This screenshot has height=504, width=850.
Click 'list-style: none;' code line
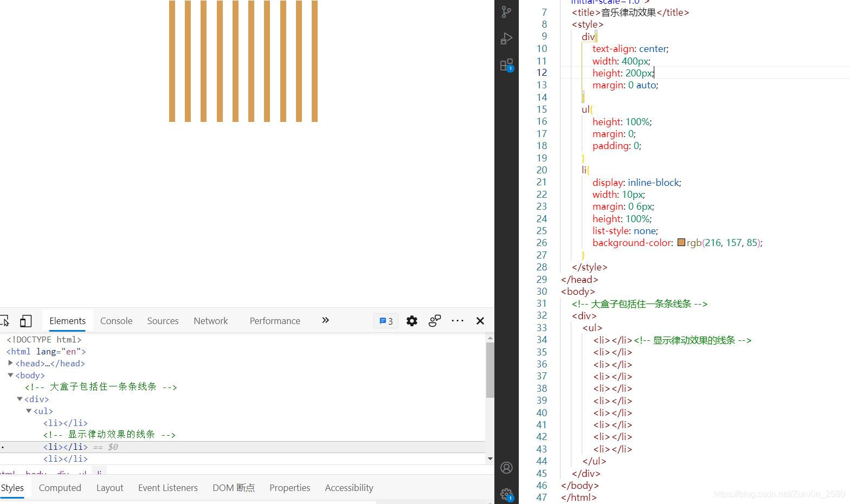tap(625, 231)
